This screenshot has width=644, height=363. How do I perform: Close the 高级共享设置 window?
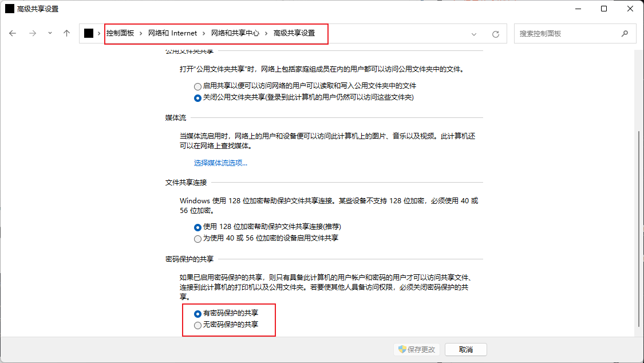click(630, 9)
